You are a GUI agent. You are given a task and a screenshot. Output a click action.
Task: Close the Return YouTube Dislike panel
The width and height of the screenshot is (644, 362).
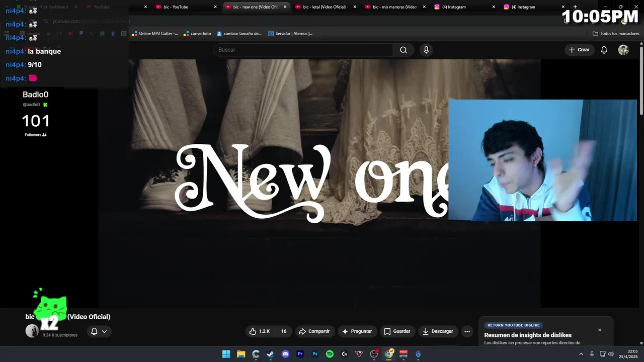(x=600, y=330)
